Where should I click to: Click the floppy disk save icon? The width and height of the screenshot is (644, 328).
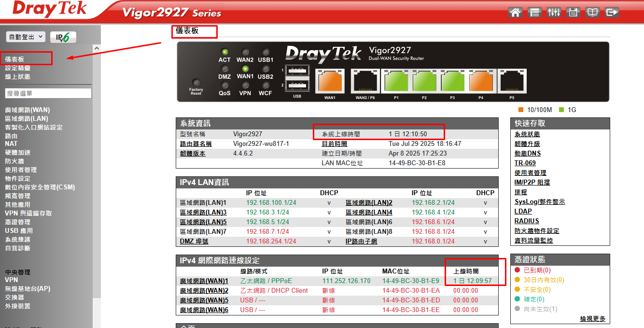tap(573, 13)
